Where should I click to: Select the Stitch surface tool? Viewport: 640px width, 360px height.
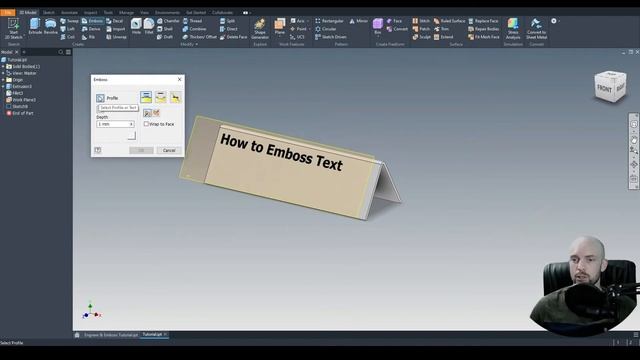421,21
